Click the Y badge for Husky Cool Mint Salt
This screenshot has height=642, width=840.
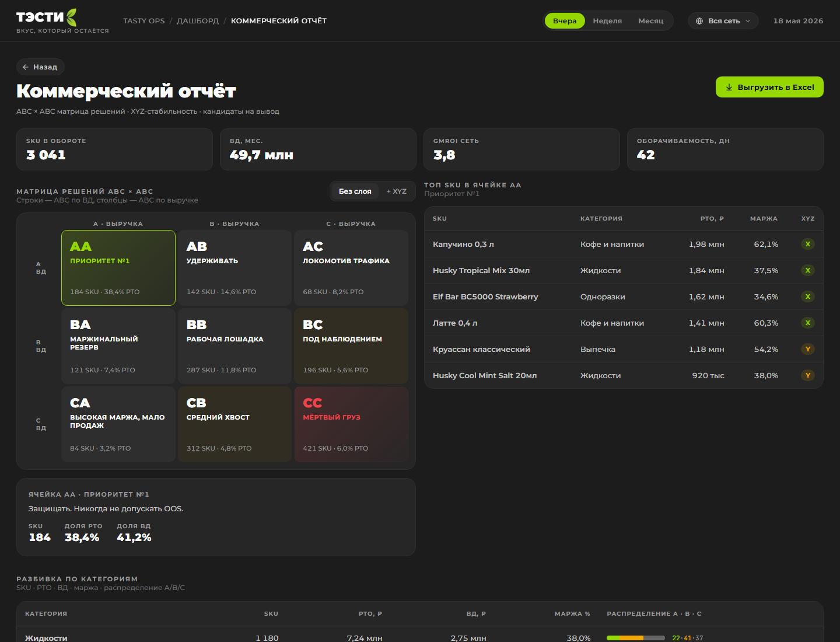808,375
